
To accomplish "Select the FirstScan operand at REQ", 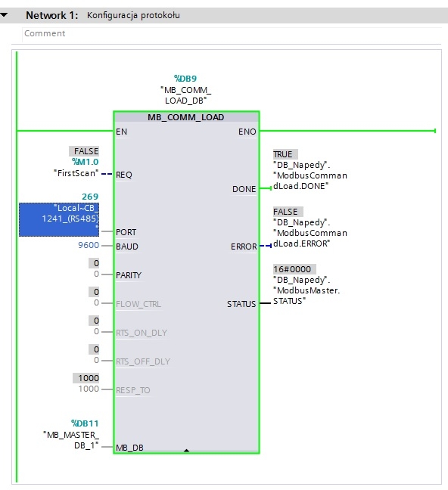I will [x=76, y=173].
